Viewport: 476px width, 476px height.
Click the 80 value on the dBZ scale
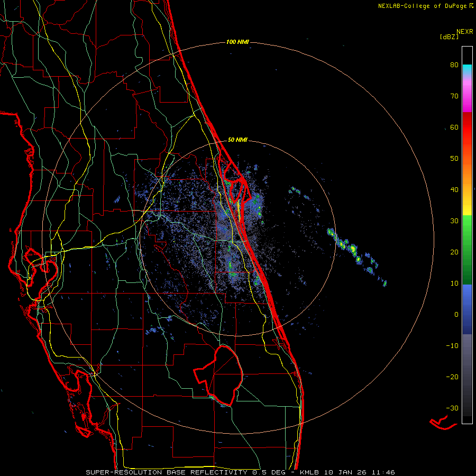[x=454, y=65]
